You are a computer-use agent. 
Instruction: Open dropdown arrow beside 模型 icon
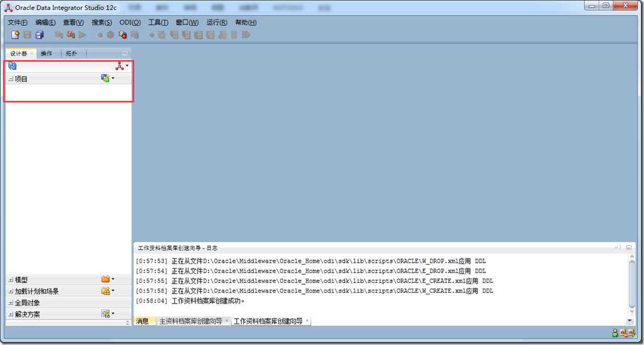coord(113,279)
